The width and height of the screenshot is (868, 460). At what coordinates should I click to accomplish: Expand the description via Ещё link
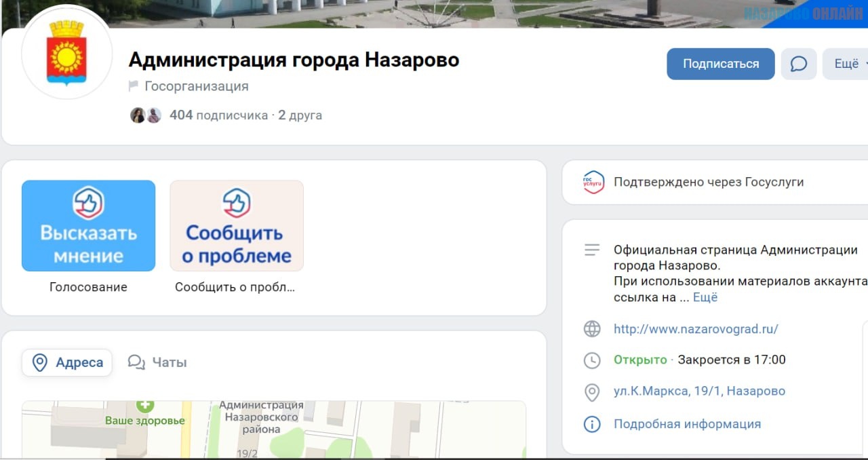click(x=705, y=297)
